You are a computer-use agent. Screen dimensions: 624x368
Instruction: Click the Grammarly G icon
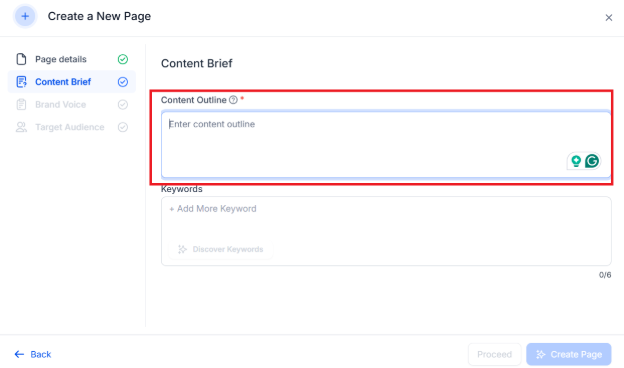tap(592, 161)
